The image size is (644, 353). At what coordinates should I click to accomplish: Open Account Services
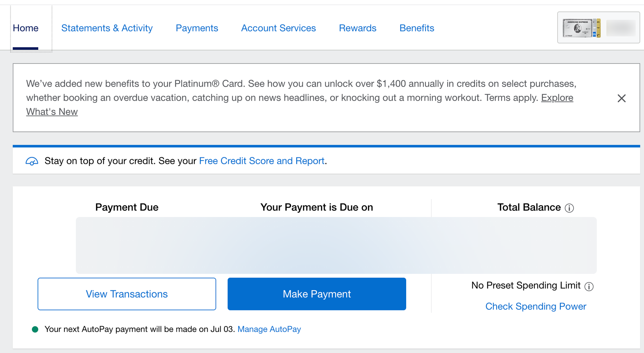(278, 28)
